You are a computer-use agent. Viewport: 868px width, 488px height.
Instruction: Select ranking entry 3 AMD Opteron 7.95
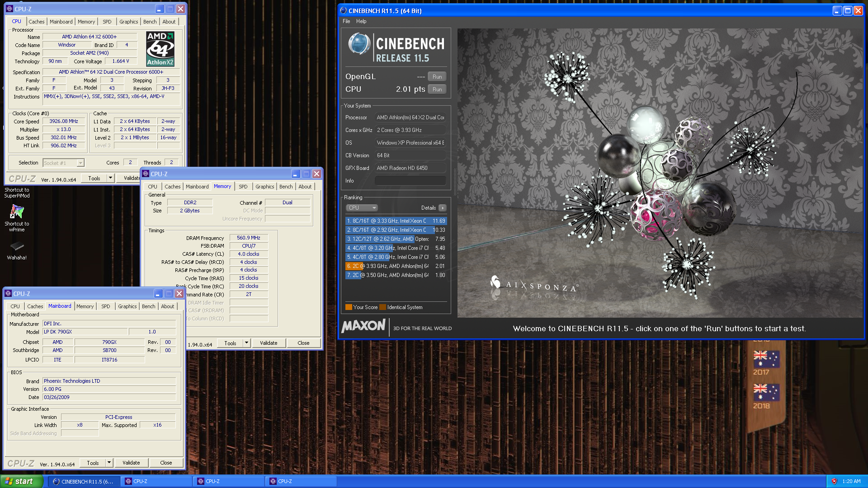(396, 239)
